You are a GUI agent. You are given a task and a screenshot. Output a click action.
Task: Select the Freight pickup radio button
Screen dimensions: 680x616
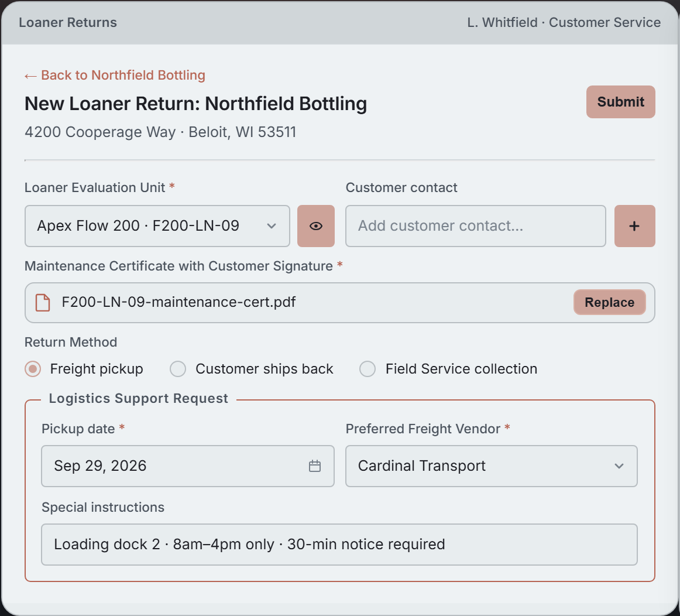click(33, 369)
